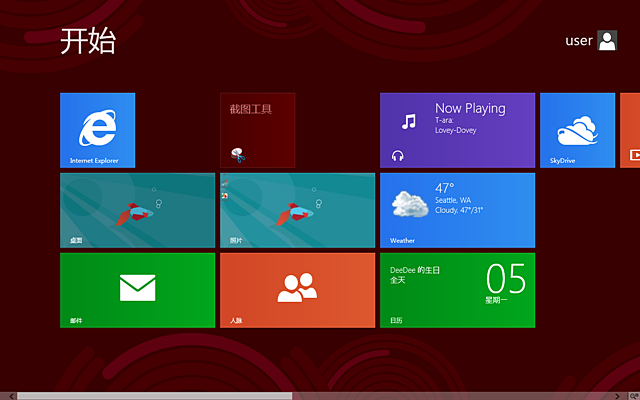Click the scissors icon on 截图工具 tile
640x400 pixels.
coord(238,155)
